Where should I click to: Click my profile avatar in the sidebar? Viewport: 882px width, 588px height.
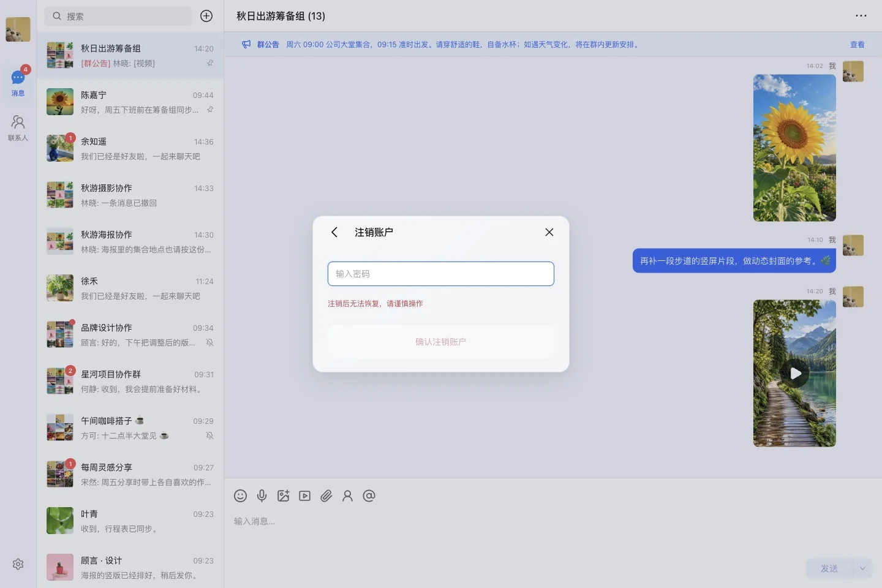coord(18,29)
